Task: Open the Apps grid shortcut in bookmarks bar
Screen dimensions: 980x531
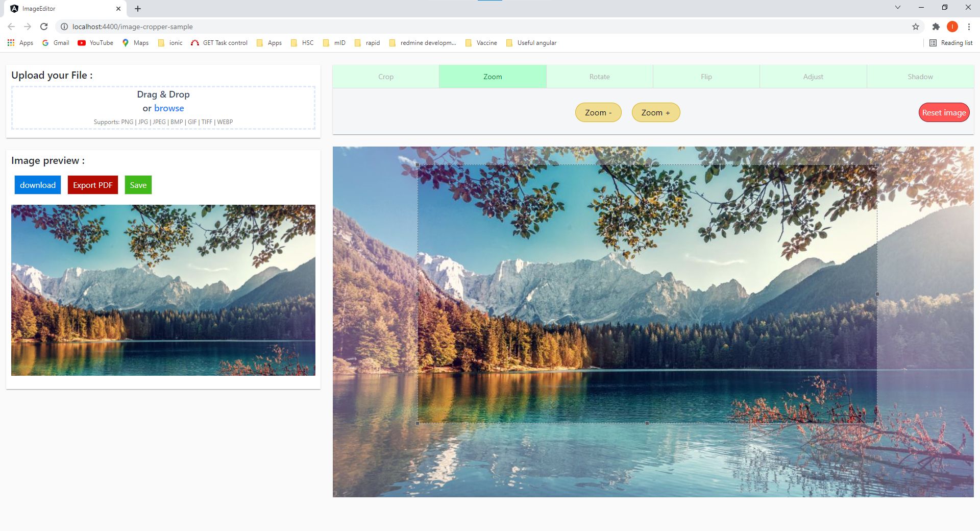Action: tap(20, 43)
